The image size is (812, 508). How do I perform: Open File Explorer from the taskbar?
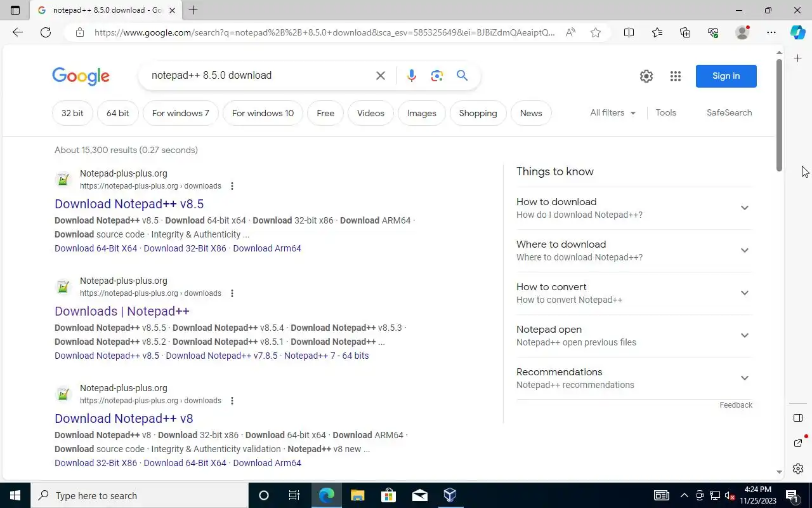[357, 495]
